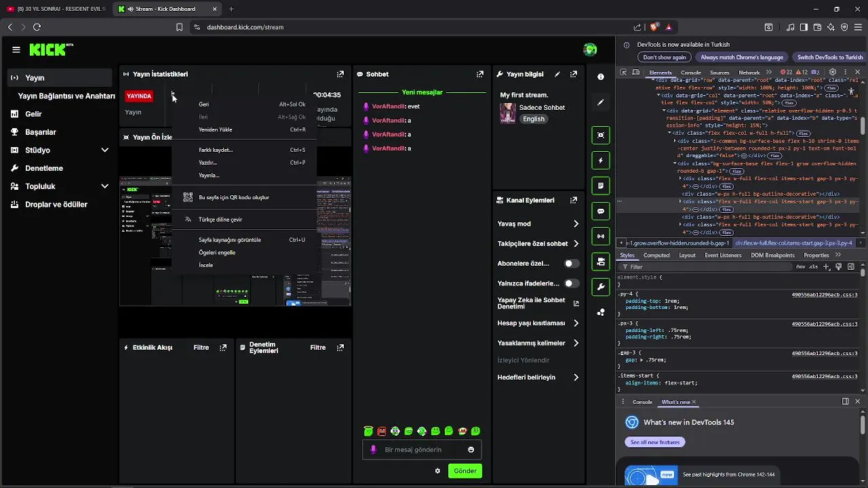Click the Kick logo

(x=51, y=49)
